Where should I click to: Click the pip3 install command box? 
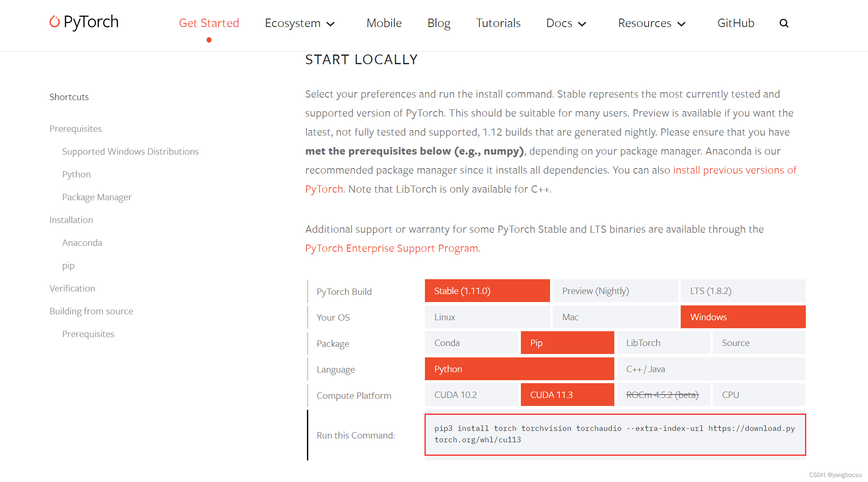[x=615, y=434]
